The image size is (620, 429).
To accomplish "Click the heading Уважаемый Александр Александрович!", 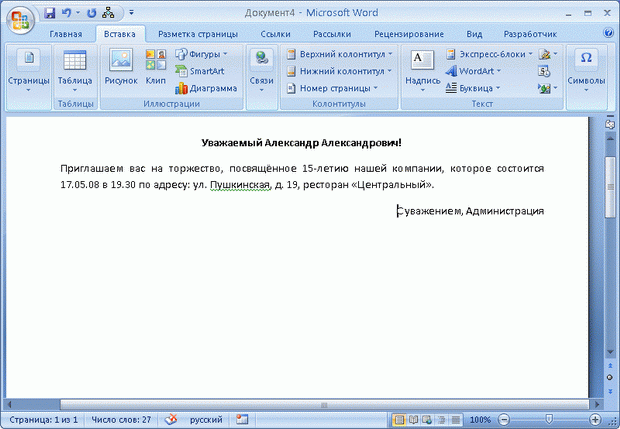I will (301, 143).
